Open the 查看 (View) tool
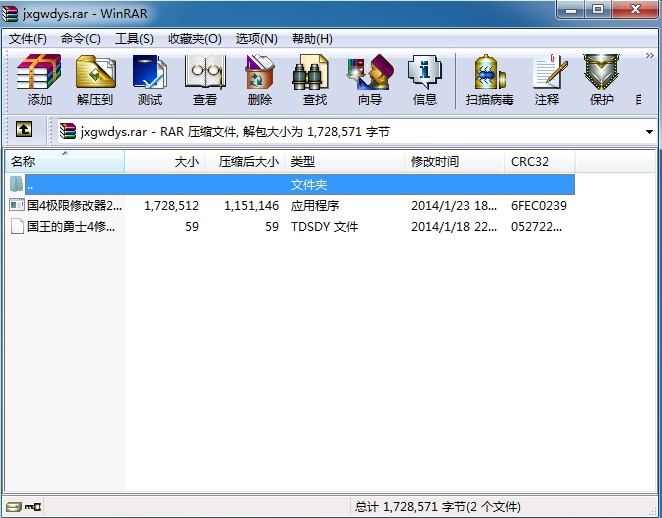 coord(205,80)
